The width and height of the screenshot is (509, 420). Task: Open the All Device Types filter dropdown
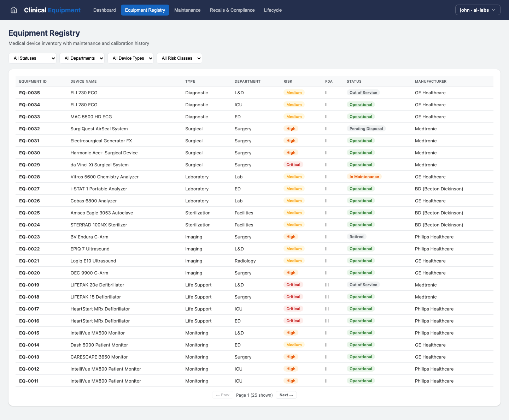pyautogui.click(x=130, y=58)
